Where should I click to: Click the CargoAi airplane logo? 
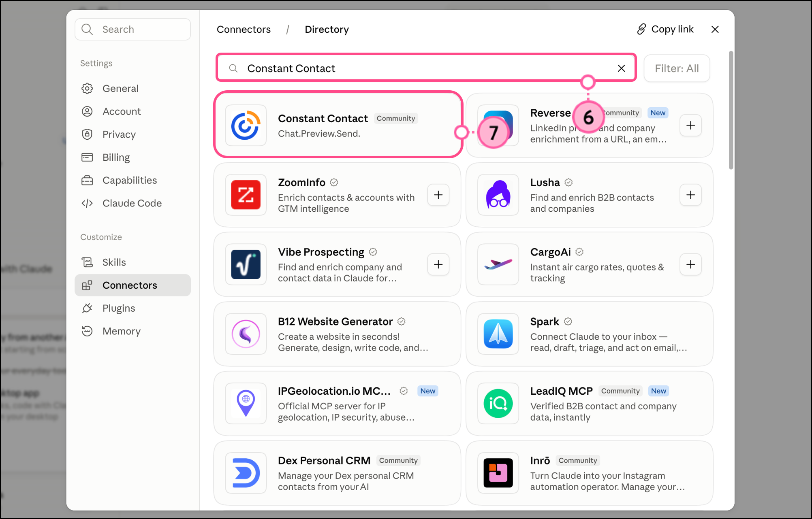pos(498,264)
